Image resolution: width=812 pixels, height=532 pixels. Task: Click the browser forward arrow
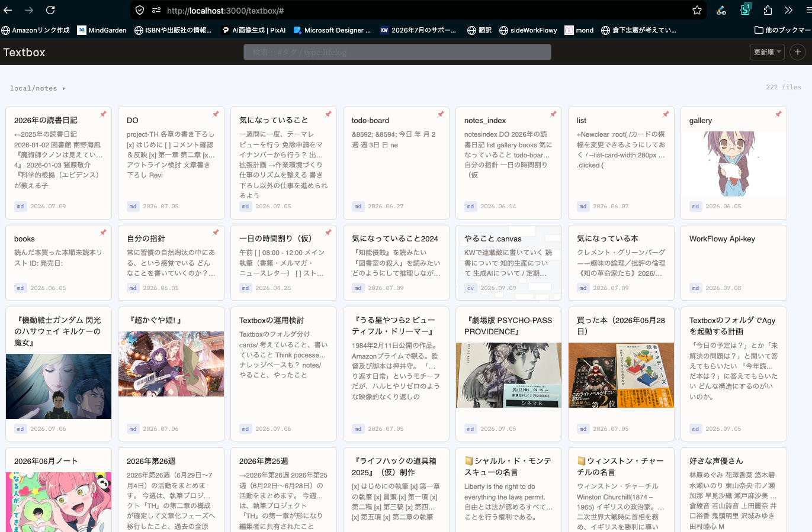click(28, 10)
